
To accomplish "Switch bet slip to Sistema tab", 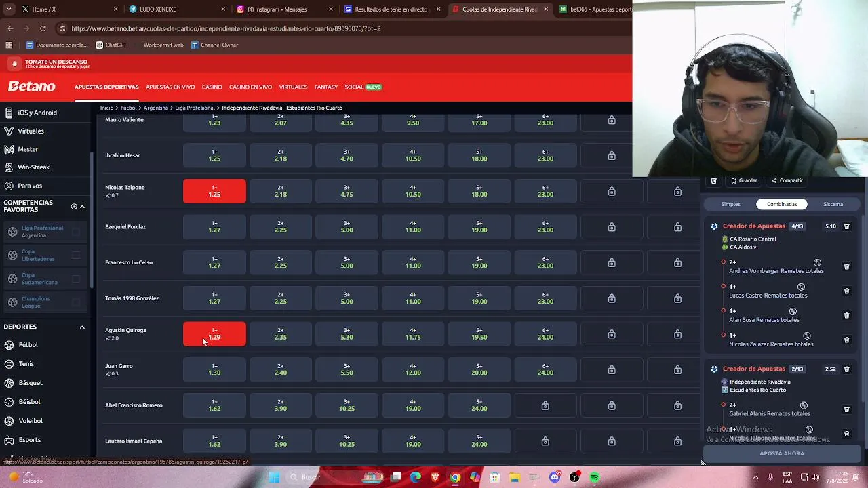I will (833, 204).
